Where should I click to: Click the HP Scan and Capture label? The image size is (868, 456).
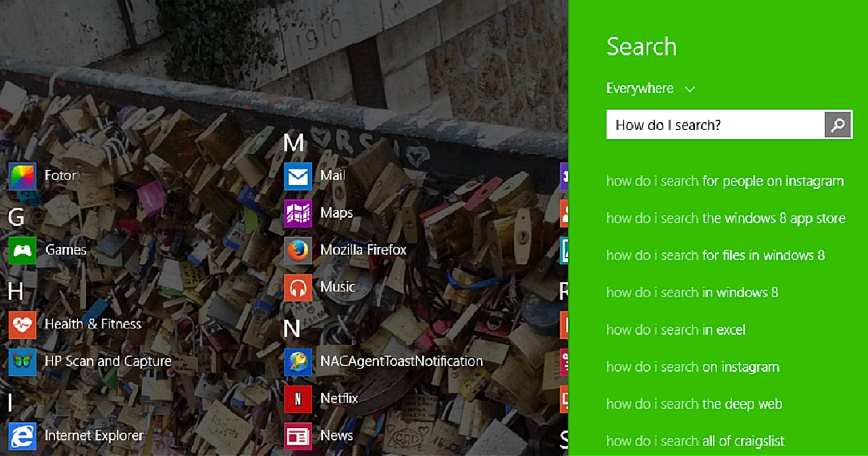(x=108, y=361)
